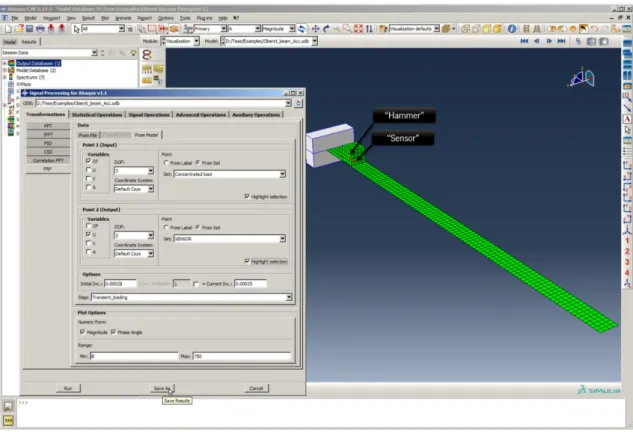Click the Undo arrow icon in top toolbar

[594, 29]
